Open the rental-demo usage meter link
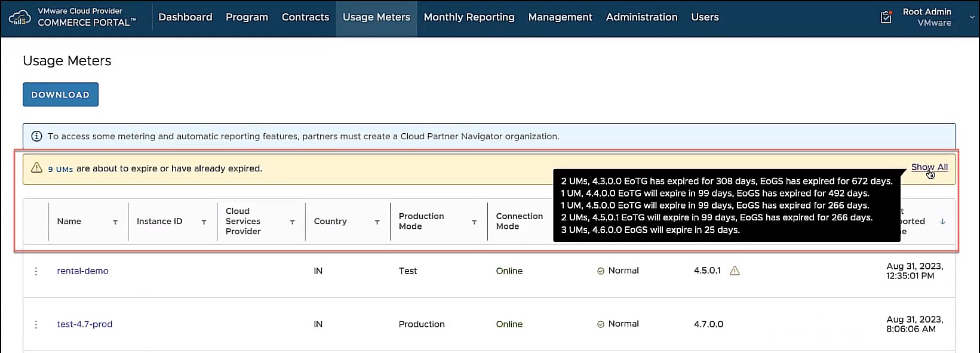The height and width of the screenshot is (353, 980). point(82,271)
